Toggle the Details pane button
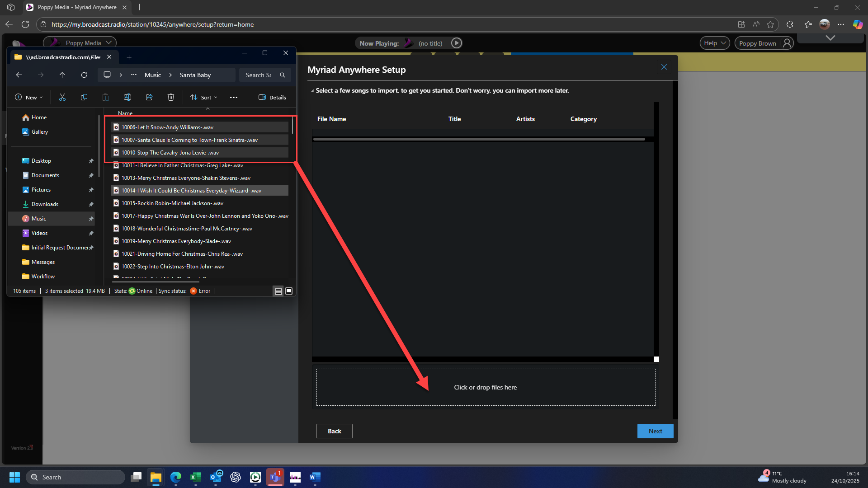 click(272, 97)
